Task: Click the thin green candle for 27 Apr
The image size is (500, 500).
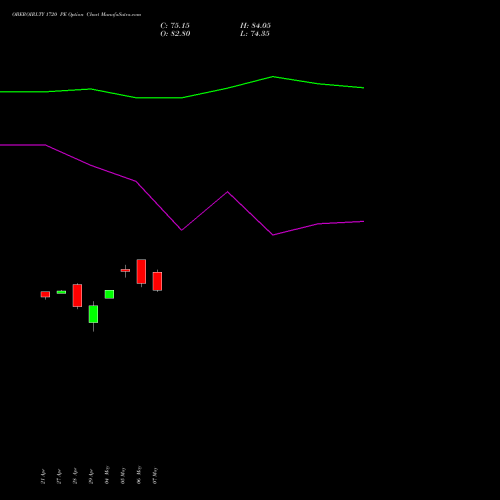Action: point(61,292)
